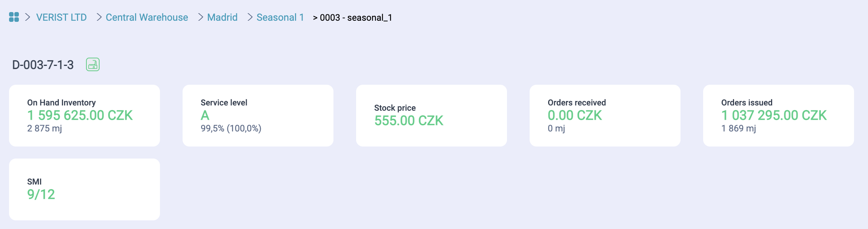Click the On Hand Inventory card label

(61, 102)
